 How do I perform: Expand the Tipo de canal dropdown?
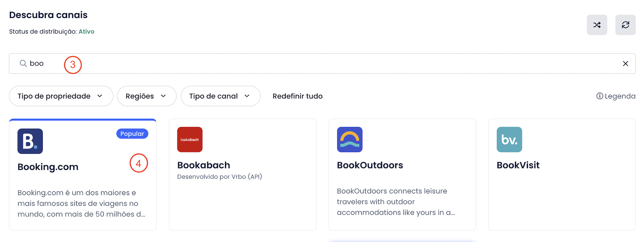(x=221, y=96)
